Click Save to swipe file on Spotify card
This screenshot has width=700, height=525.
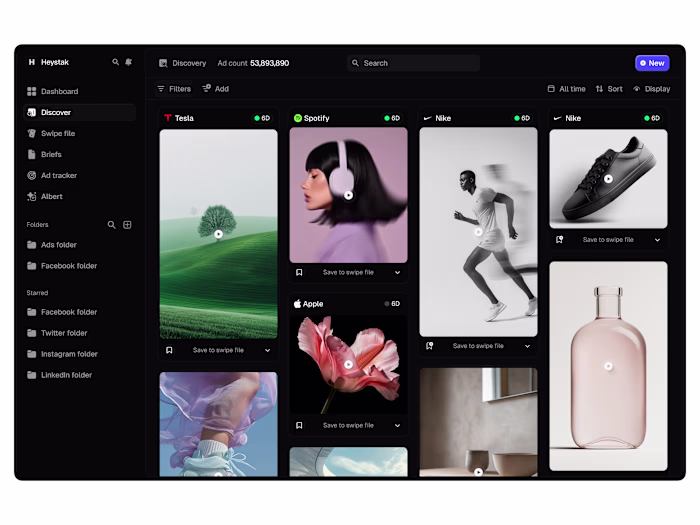pyautogui.click(x=348, y=272)
